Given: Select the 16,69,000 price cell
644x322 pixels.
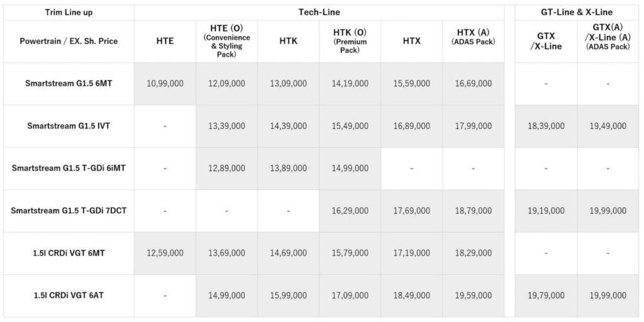Looking at the screenshot, I should (473, 83).
